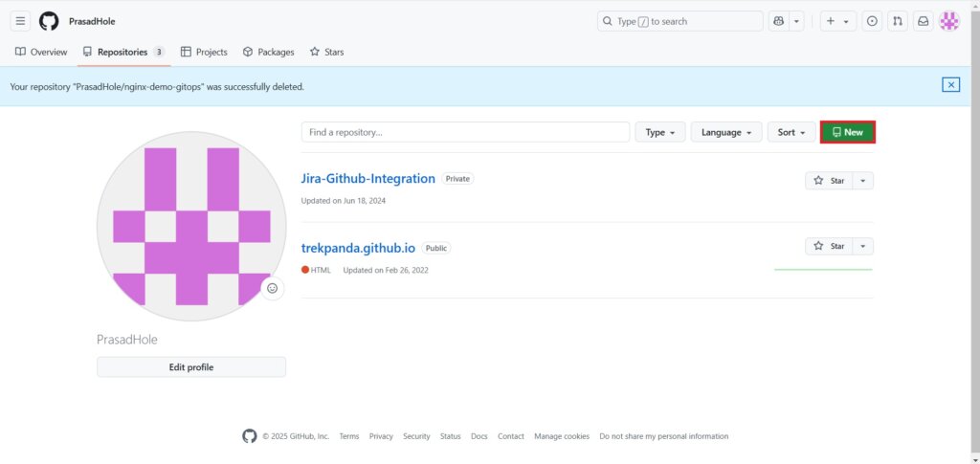Image resolution: width=980 pixels, height=464 pixels.
Task: Click the PrasadHole name below avatar
Action: click(x=127, y=340)
